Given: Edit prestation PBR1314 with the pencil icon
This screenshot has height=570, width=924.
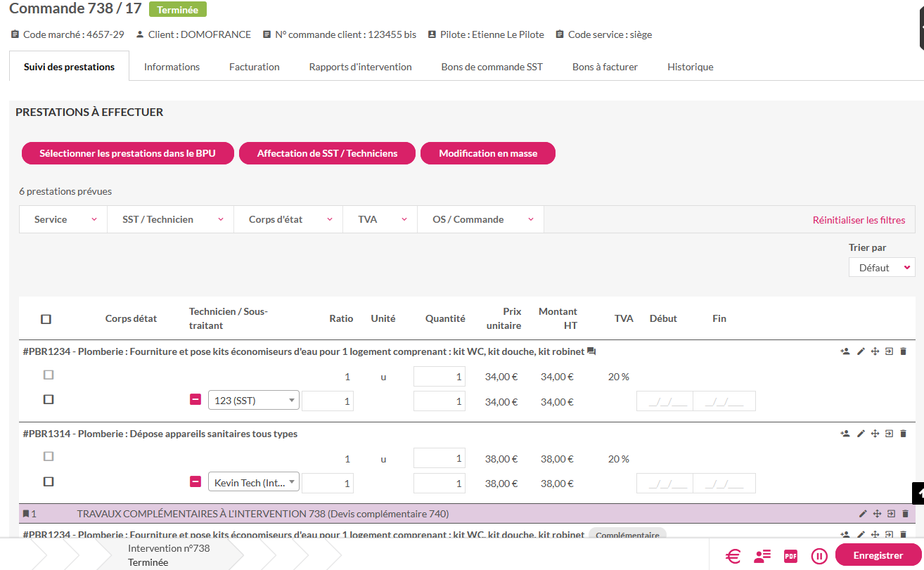Looking at the screenshot, I should tap(861, 434).
